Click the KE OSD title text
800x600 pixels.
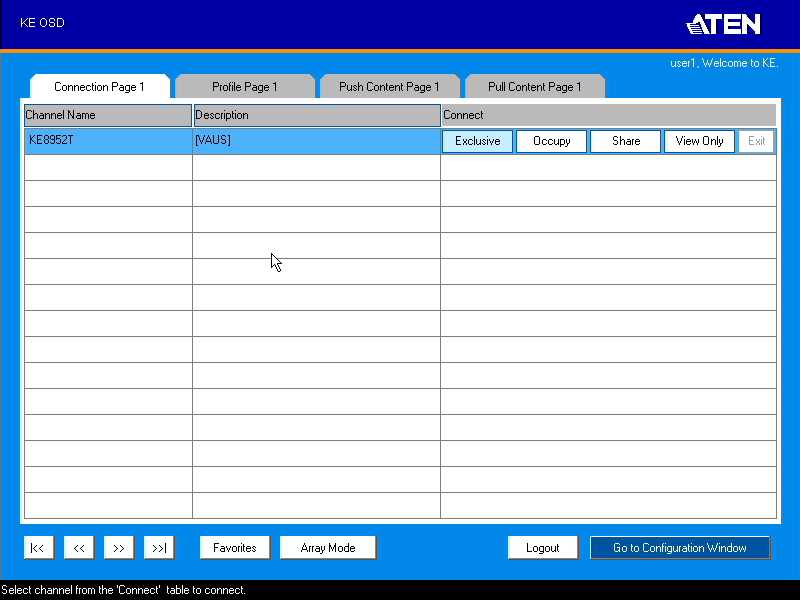42,23
